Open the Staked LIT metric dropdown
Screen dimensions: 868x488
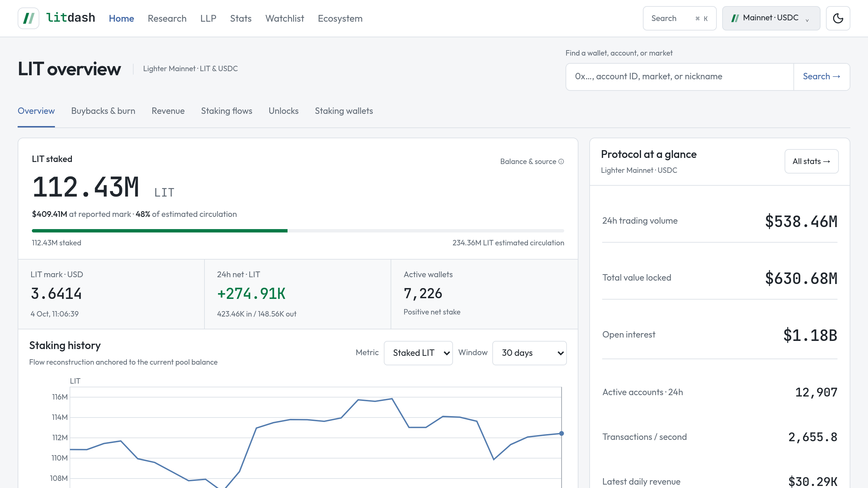[x=418, y=353]
